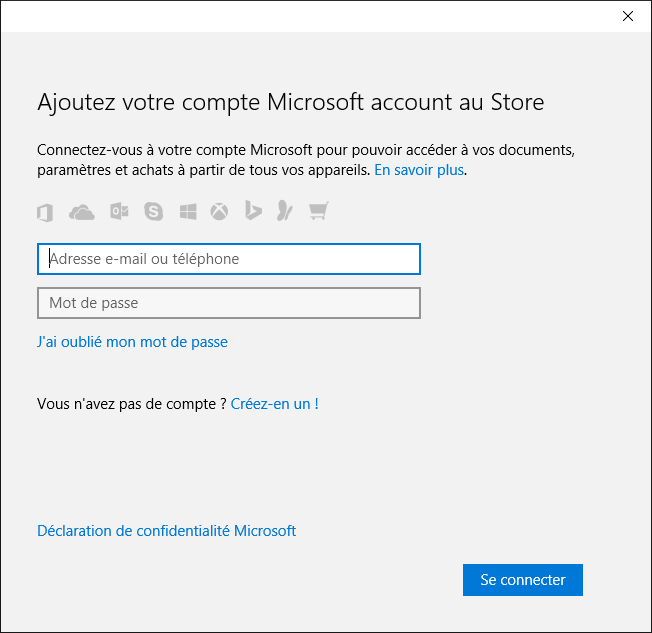Click the Connectez-vous description paragraph
The width and height of the screenshot is (652, 633).
[x=306, y=160]
